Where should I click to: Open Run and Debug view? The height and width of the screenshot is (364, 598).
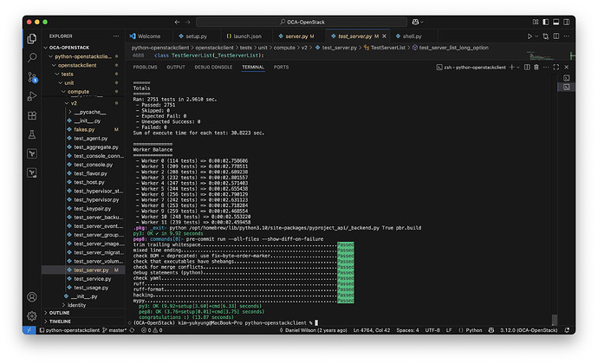tap(32, 96)
